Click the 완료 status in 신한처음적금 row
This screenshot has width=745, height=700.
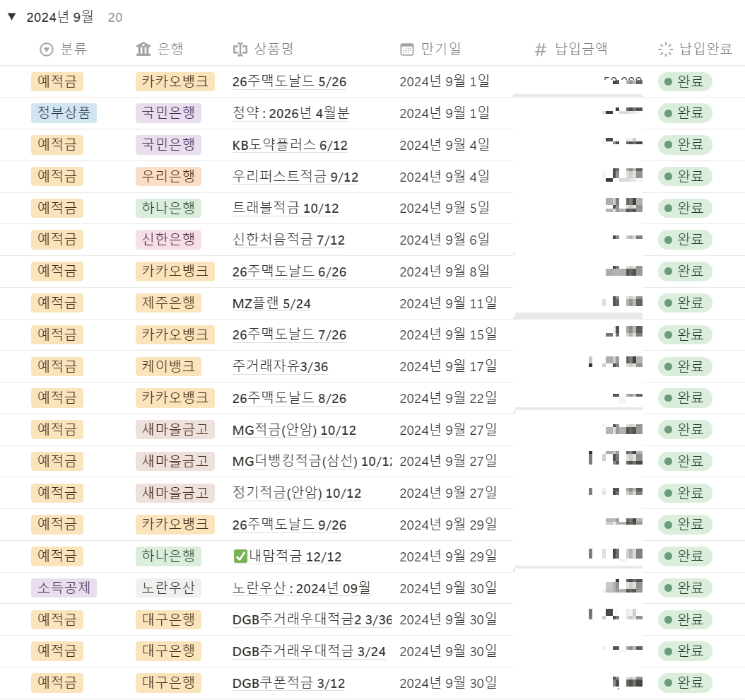pyautogui.click(x=685, y=240)
